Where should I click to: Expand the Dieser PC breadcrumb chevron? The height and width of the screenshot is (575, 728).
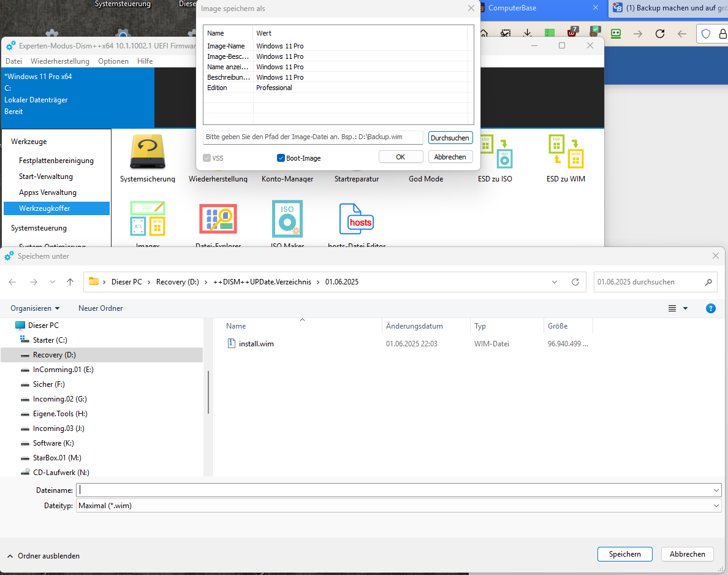[149, 282]
